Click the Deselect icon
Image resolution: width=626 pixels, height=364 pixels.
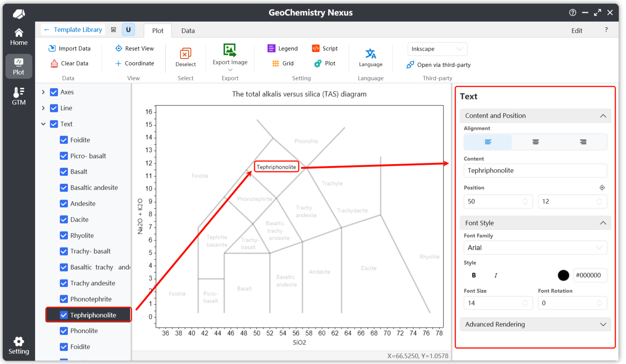pos(186,54)
